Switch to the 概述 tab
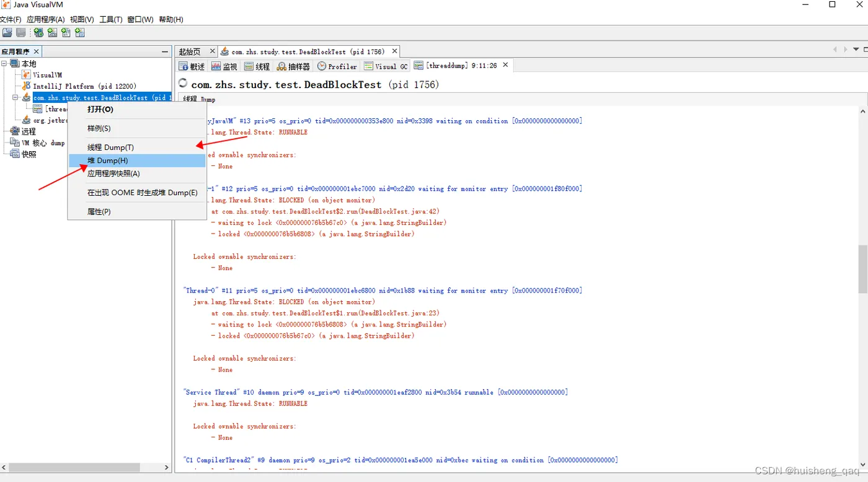The image size is (868, 482). 192,66
